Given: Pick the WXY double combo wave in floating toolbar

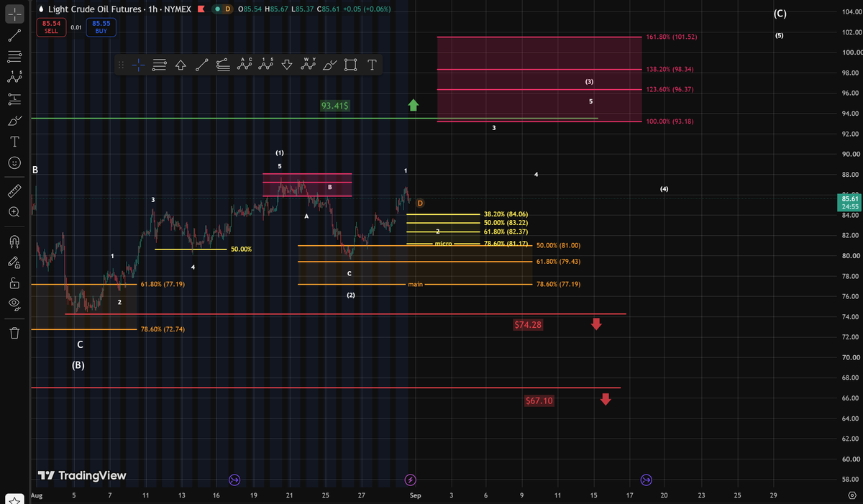Looking at the screenshot, I should click(309, 65).
